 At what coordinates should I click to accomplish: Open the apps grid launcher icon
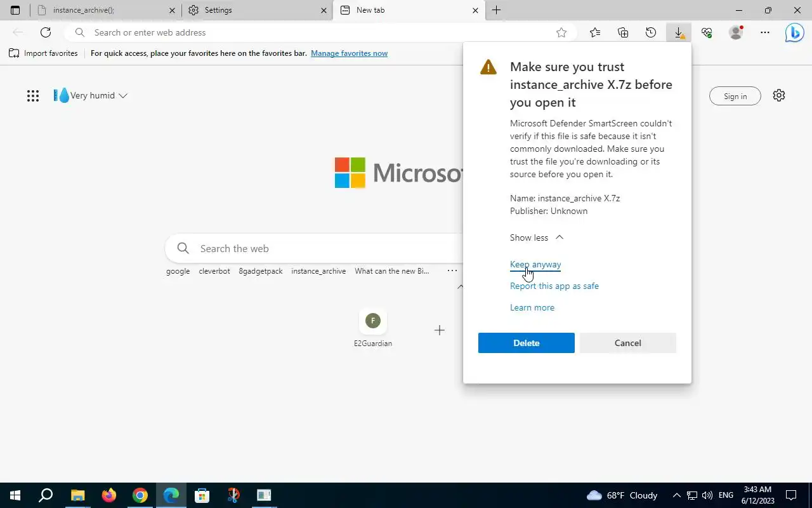coord(33,96)
